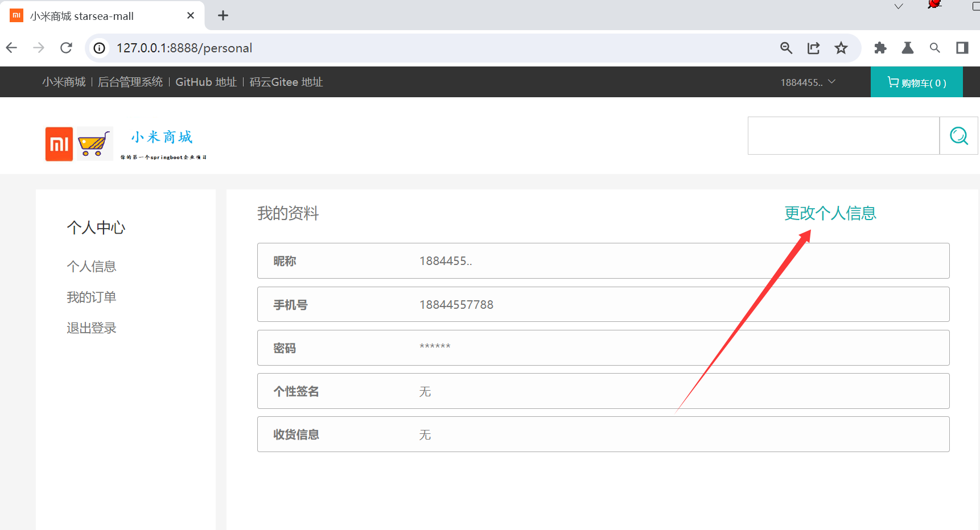Click the 我的资料 heading
This screenshot has width=980, height=530.
coord(288,213)
